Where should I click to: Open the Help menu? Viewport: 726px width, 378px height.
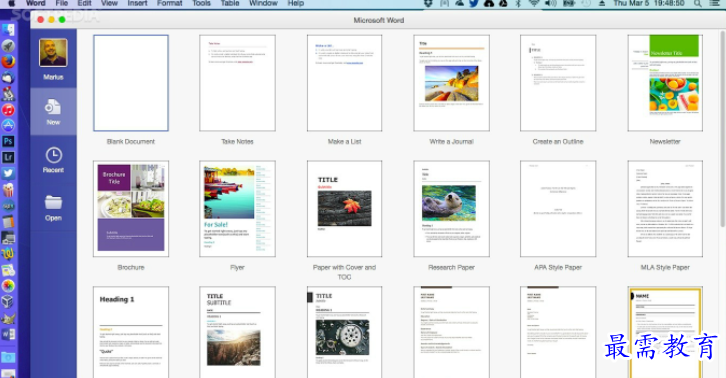(x=296, y=3)
